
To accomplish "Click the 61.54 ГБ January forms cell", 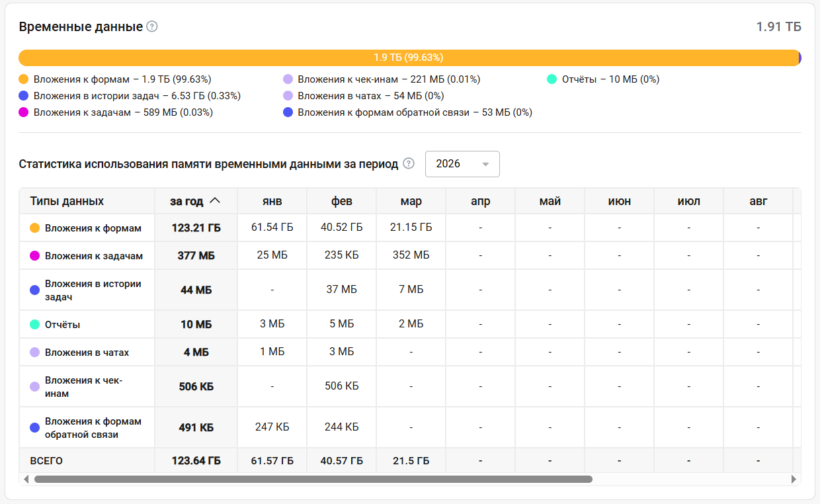I will pos(272,228).
